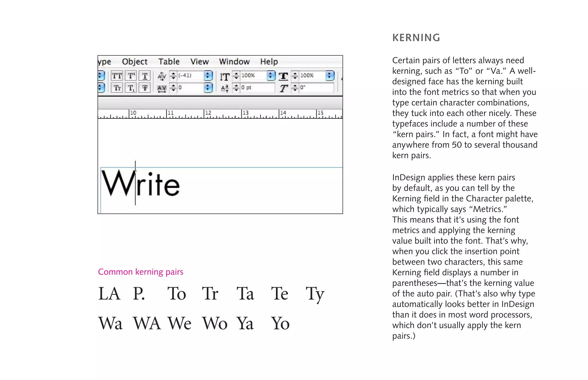588x380 pixels.
Task: Click the vertical scale stepper arrows
Action: pyautogui.click(x=236, y=76)
